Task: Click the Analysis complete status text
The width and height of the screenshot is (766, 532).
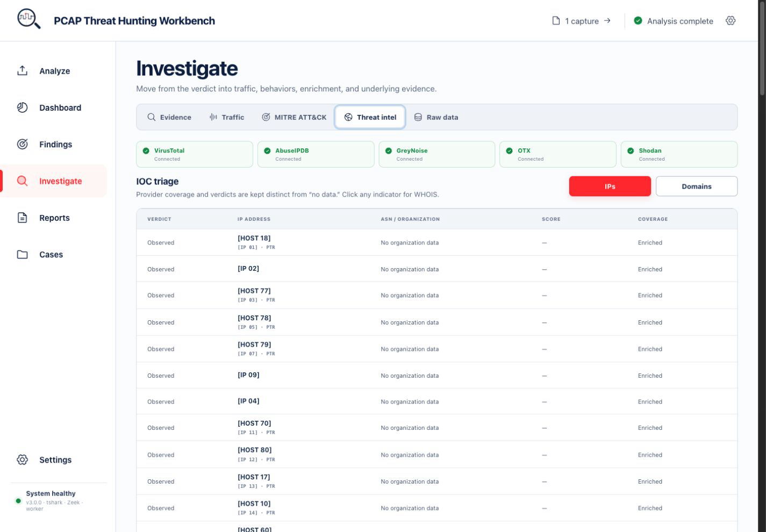Action: [680, 21]
